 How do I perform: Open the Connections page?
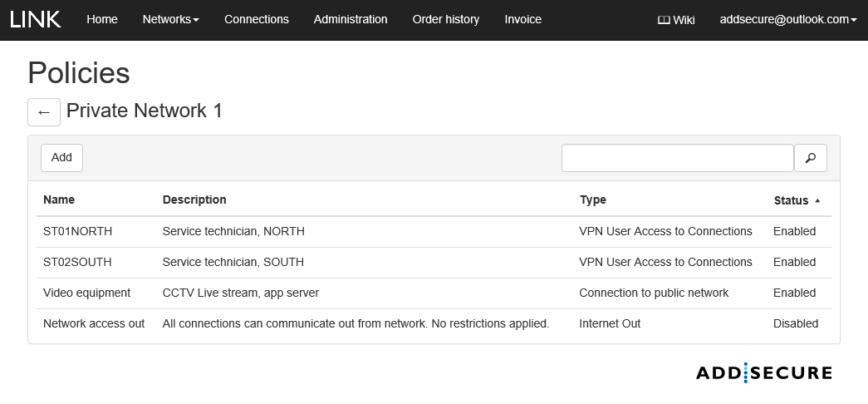pos(257,19)
